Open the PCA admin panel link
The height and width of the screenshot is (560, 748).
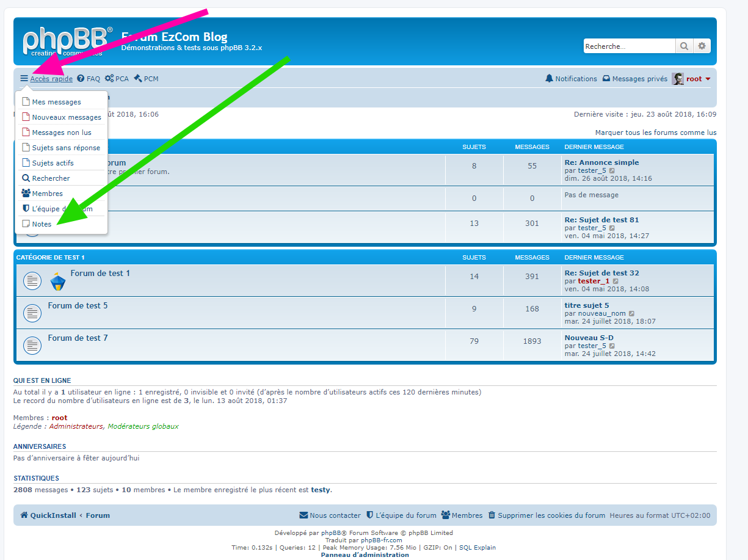tap(117, 79)
